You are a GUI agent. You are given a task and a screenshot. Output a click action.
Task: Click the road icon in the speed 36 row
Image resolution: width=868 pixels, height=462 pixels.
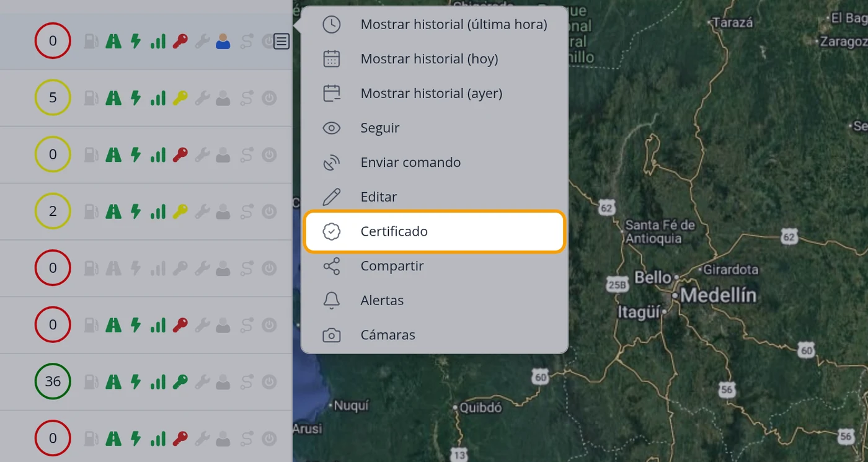[x=113, y=381]
